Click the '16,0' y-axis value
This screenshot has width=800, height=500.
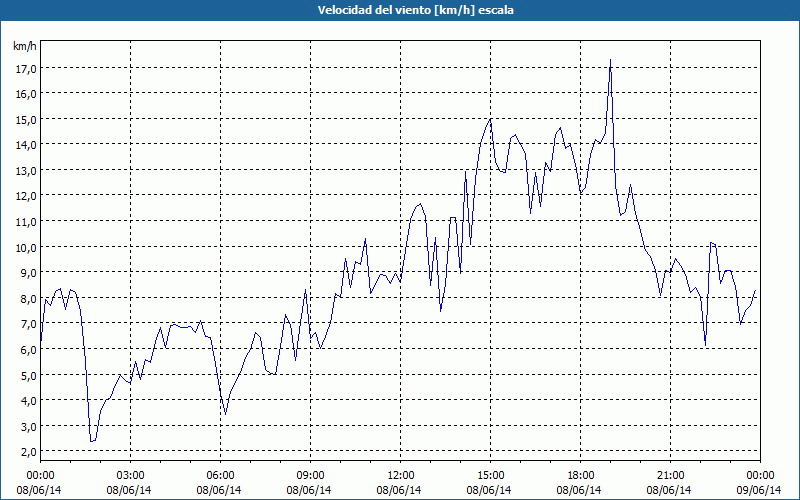[x=26, y=94]
